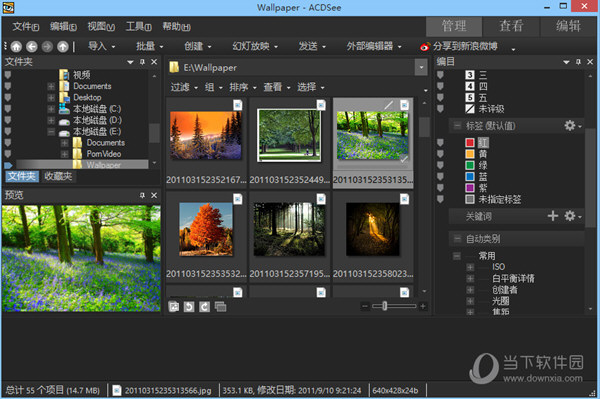
Task: Open the 排序 sort options
Action: pyautogui.click(x=243, y=87)
